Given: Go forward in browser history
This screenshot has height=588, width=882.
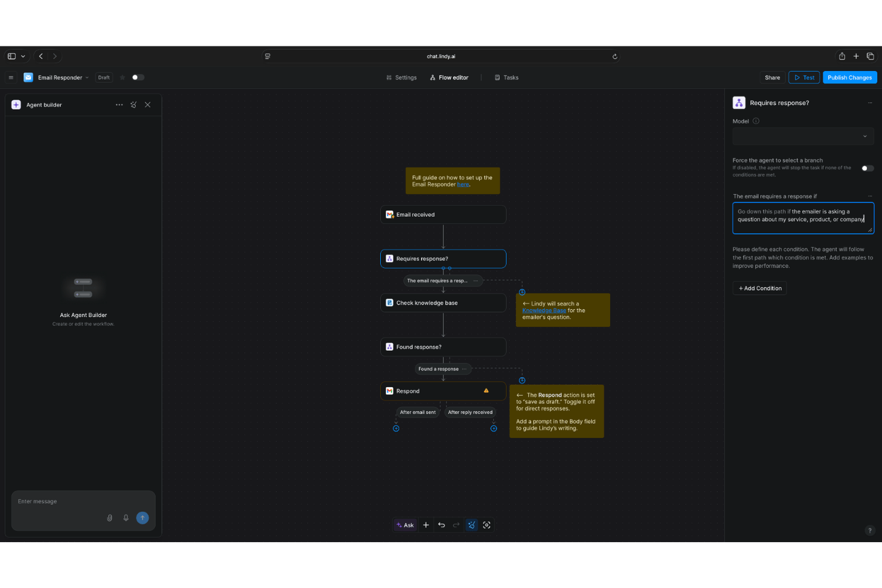Looking at the screenshot, I should [x=55, y=56].
